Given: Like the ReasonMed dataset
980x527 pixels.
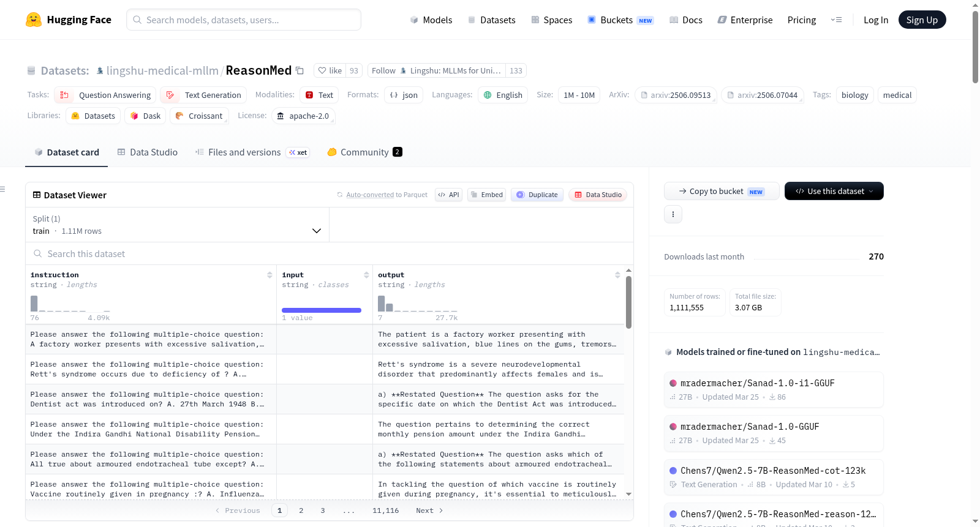Looking at the screenshot, I should [x=330, y=70].
